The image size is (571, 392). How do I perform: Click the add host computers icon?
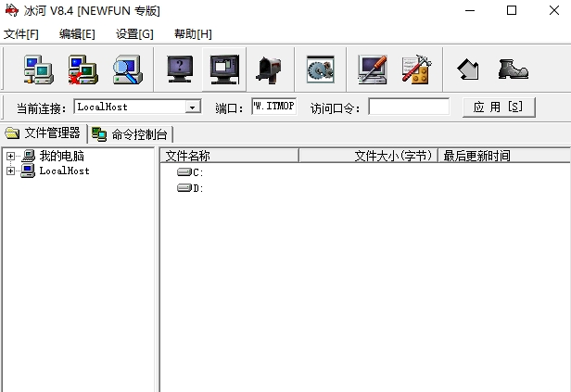coord(39,70)
